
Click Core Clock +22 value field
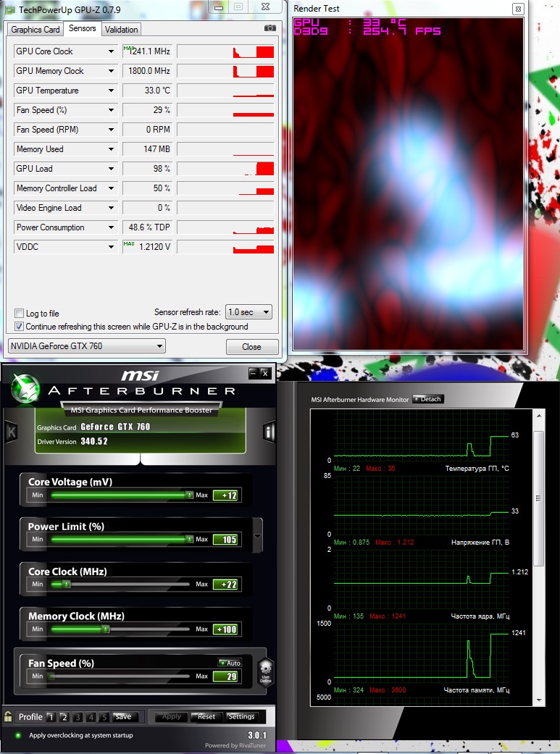(x=225, y=585)
